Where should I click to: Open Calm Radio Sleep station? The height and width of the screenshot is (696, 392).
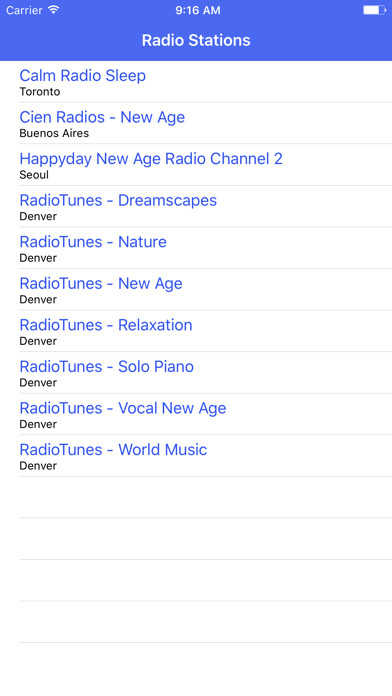(x=196, y=82)
